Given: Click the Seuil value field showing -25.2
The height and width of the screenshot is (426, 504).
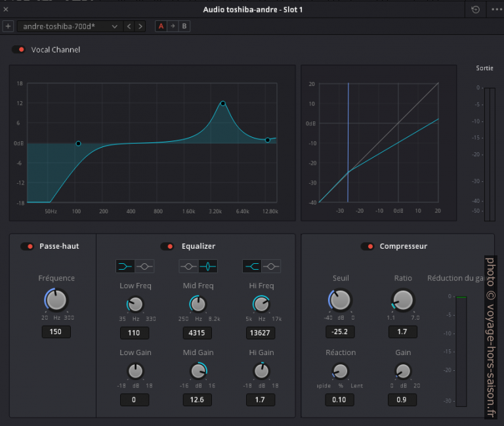Looking at the screenshot, I should [339, 331].
